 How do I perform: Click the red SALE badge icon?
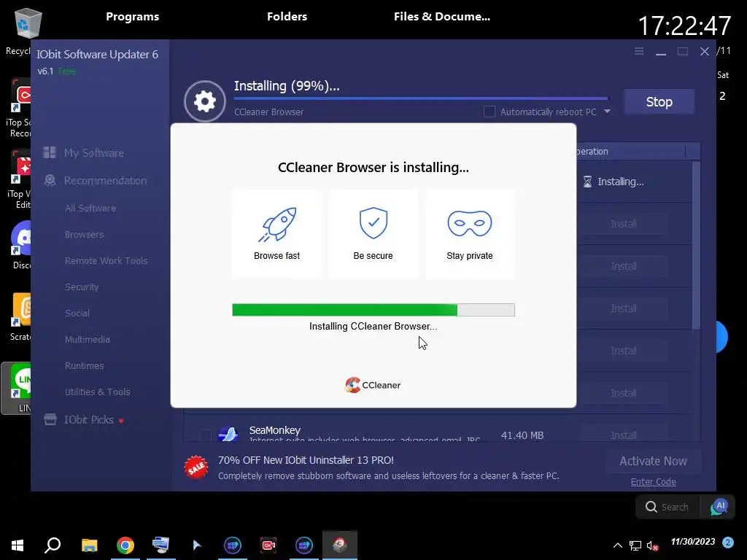coord(196,467)
